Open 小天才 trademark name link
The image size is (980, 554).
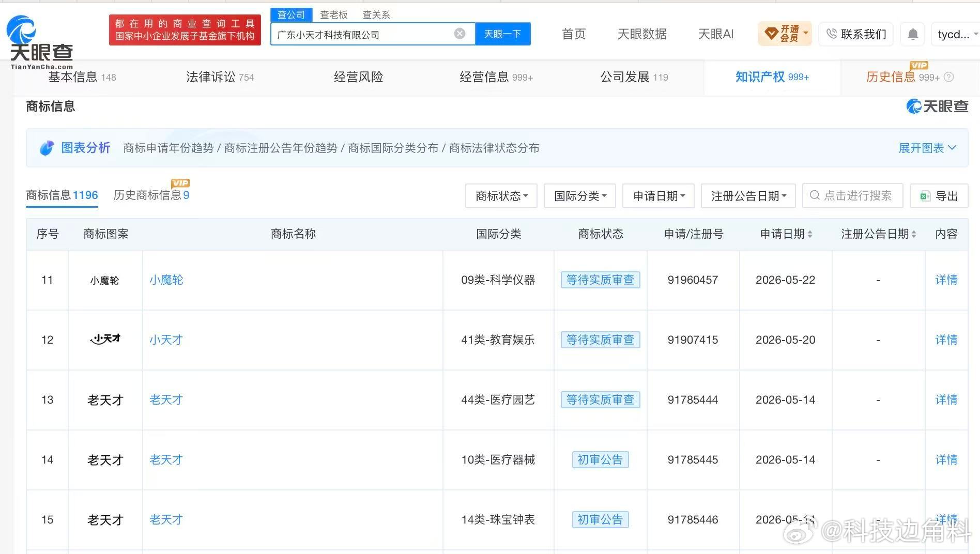[166, 340]
